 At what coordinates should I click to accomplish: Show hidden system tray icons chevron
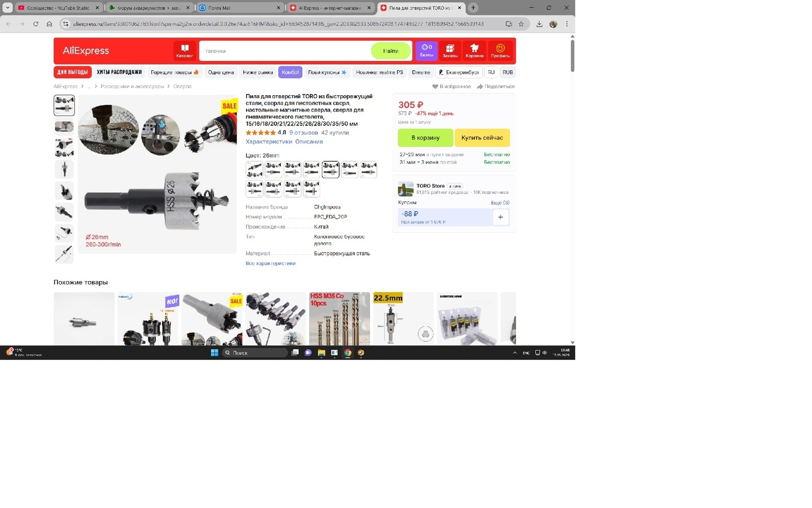click(514, 352)
